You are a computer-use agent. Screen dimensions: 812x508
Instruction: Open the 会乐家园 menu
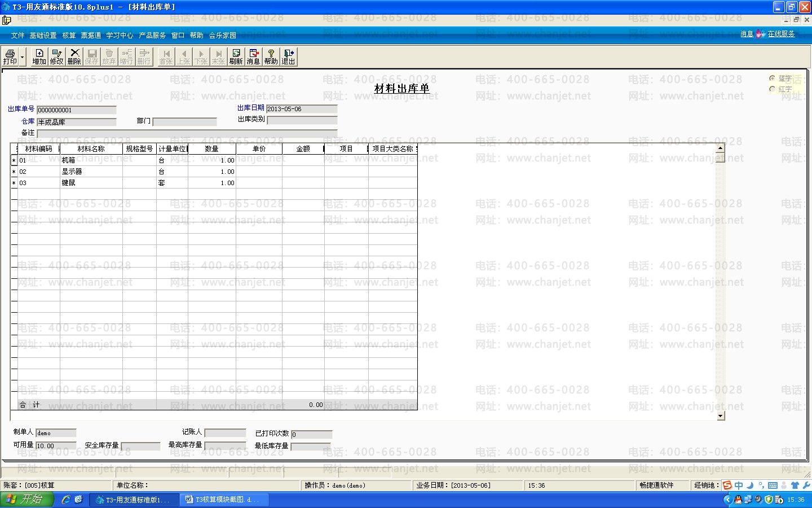point(223,36)
